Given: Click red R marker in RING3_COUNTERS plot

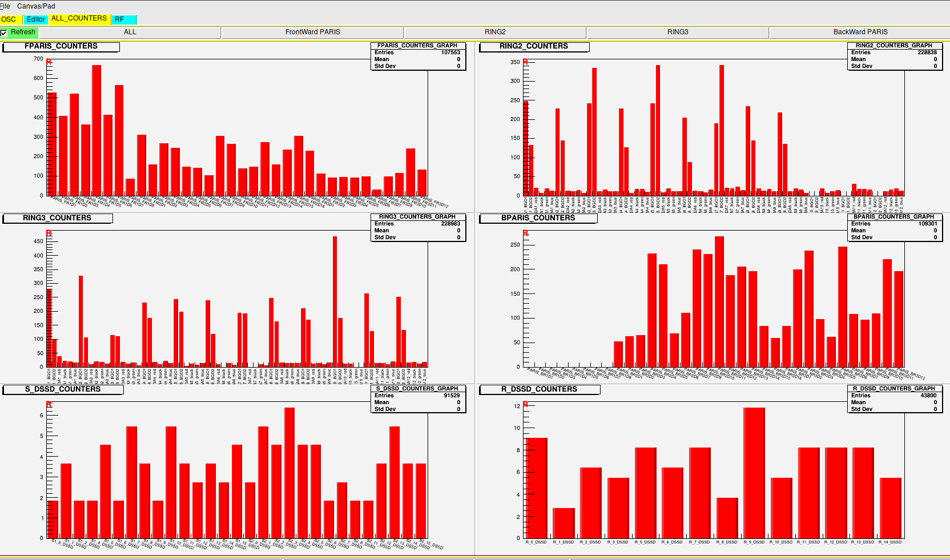Looking at the screenshot, I should tap(49, 233).
